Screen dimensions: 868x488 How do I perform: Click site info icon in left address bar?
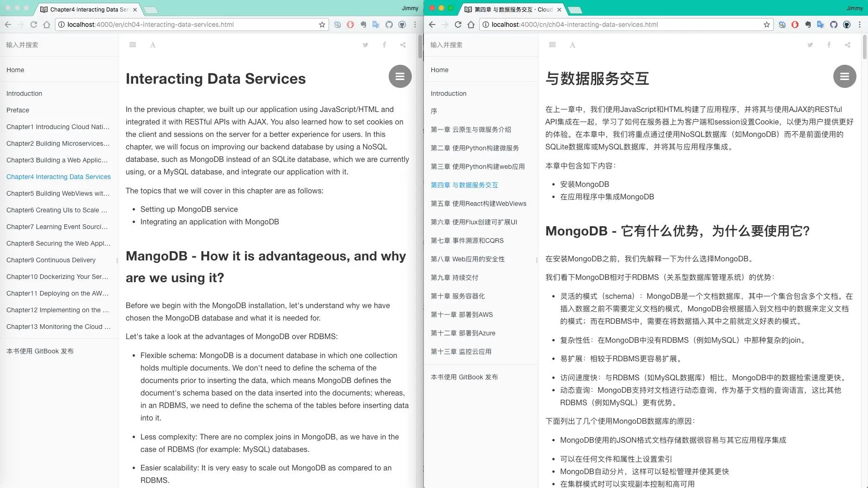pyautogui.click(x=61, y=25)
